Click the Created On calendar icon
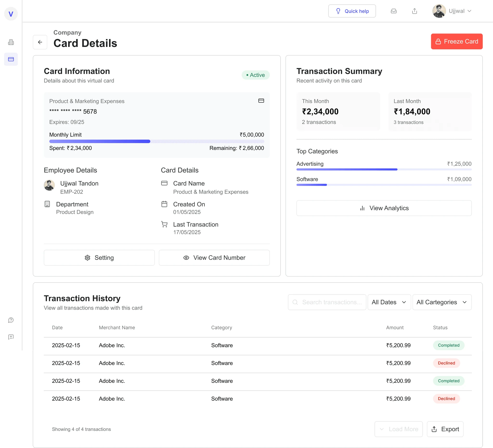This screenshot has width=493, height=448. coord(164,204)
